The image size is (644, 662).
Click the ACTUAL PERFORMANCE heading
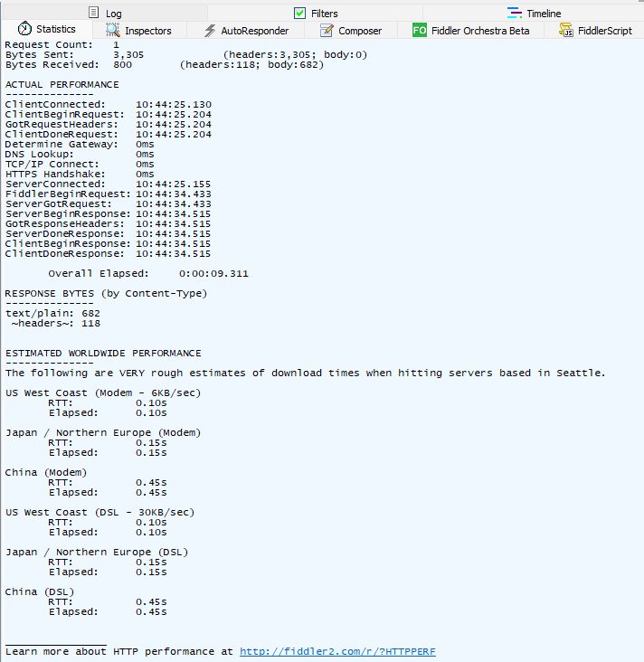[x=62, y=84]
